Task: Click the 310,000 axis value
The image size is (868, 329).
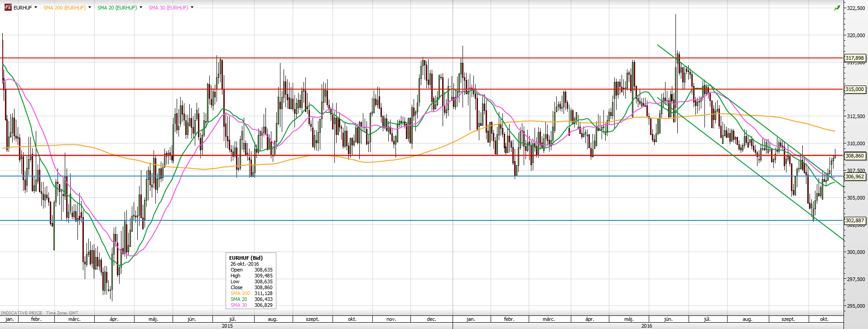Action: (856, 143)
